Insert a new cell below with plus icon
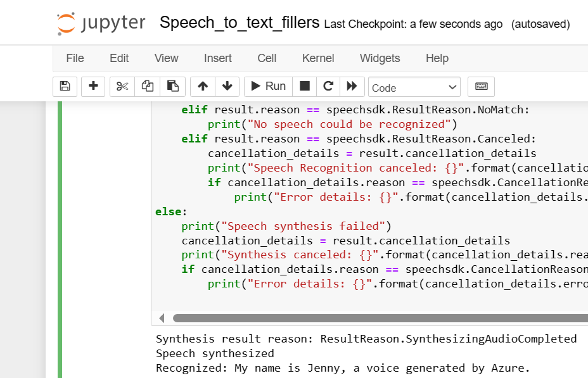 (93, 87)
